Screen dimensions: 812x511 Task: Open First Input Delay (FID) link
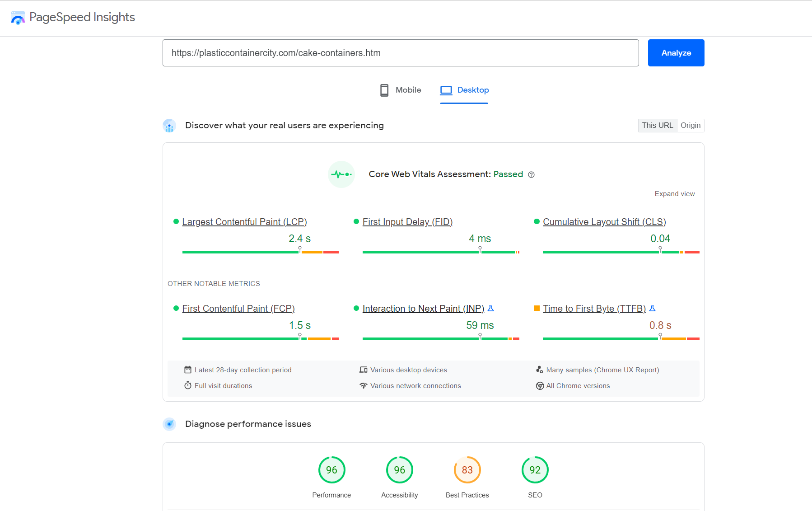click(407, 222)
